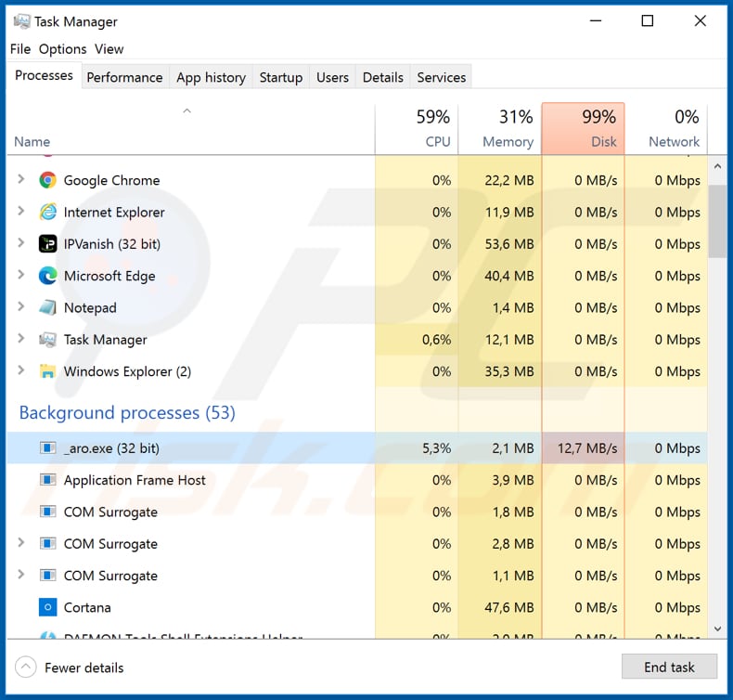Viewport: 733px width, 700px height.
Task: Switch to the Details tab
Action: point(383,77)
